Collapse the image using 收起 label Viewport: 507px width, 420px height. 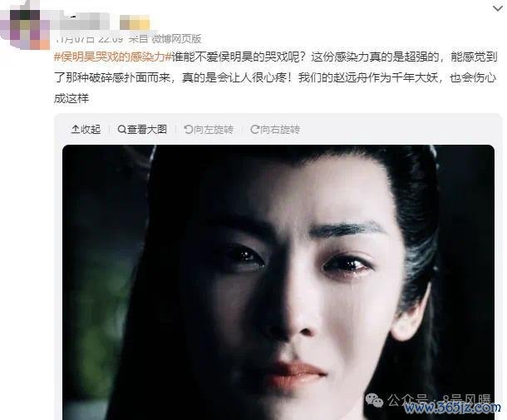[x=91, y=130]
